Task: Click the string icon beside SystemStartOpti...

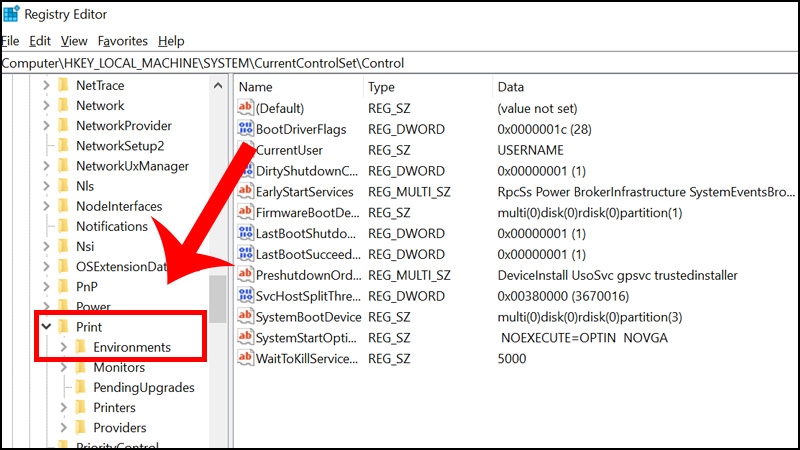Action: click(245, 337)
